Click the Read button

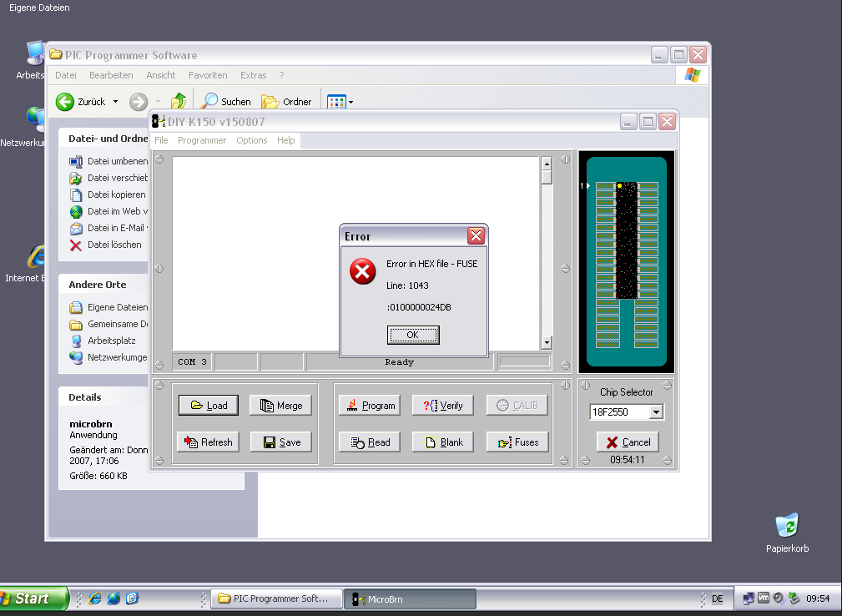370,442
